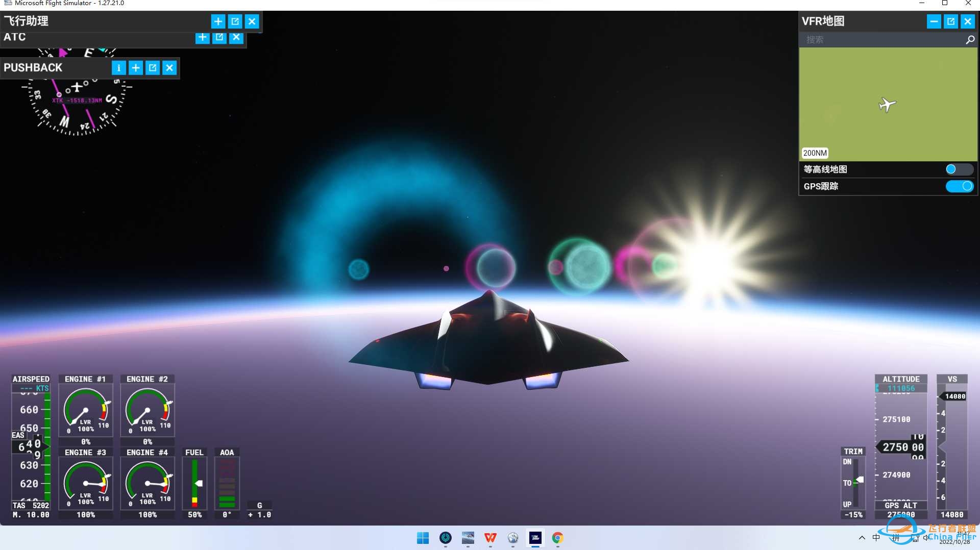Close the PUSHBACK panel

click(x=170, y=68)
